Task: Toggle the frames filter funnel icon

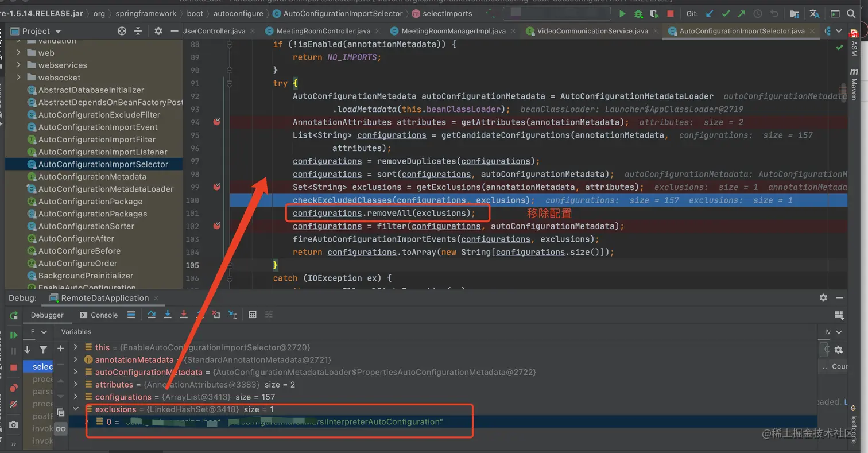Action: pyautogui.click(x=43, y=349)
